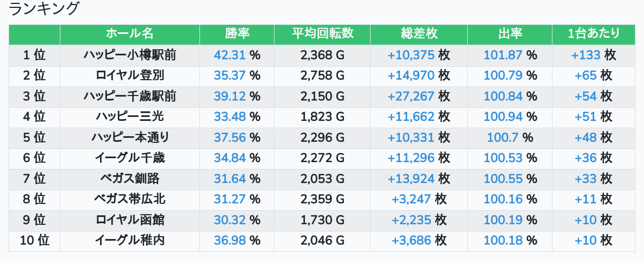Screen dimensions: 644x261
Task: Click the +27,267 total difference value
Action: [411, 97]
